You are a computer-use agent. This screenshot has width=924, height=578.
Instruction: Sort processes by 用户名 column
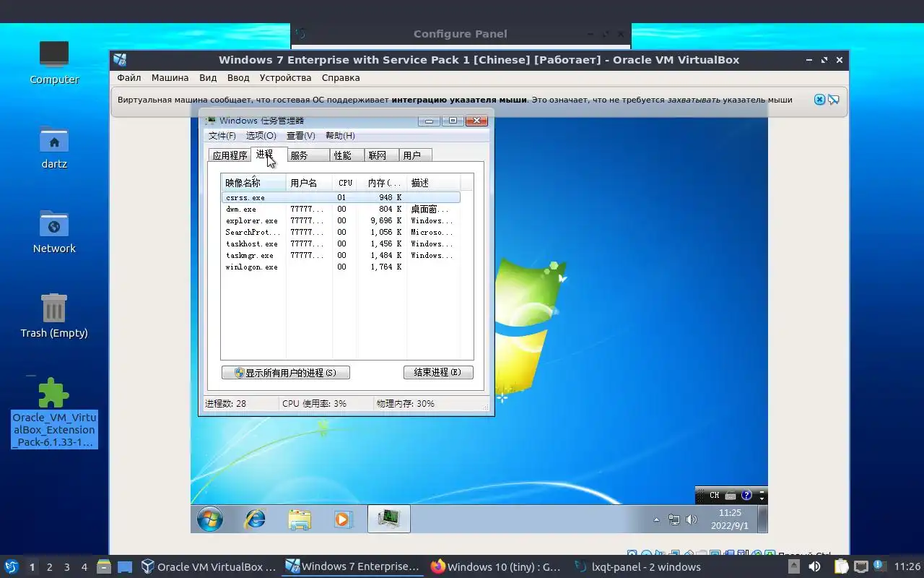pos(309,183)
